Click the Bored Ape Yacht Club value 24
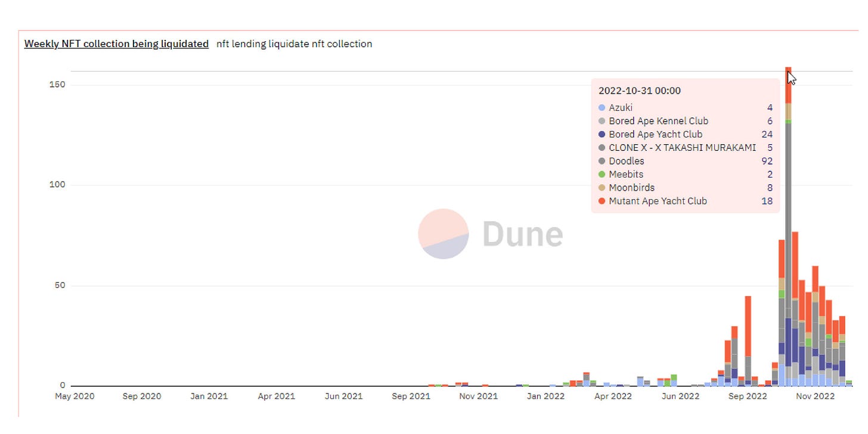Image resolution: width=868 pixels, height=434 pixels. click(x=767, y=135)
